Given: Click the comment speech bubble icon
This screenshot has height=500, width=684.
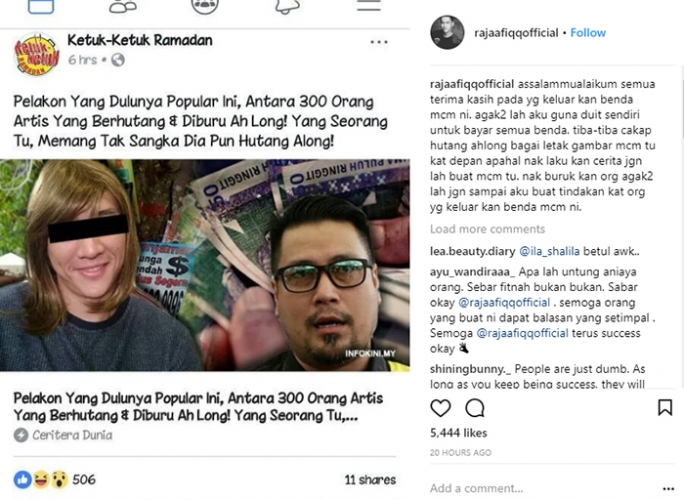Looking at the screenshot, I should [x=475, y=408].
